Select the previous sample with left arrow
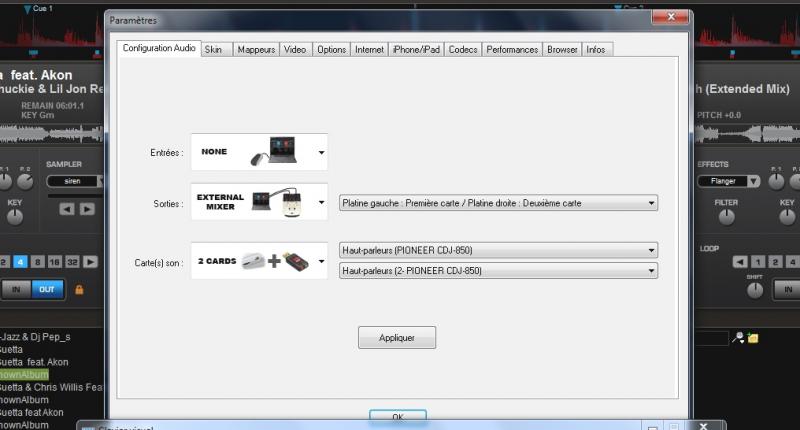Image resolution: width=800 pixels, height=430 pixels. (x=67, y=209)
